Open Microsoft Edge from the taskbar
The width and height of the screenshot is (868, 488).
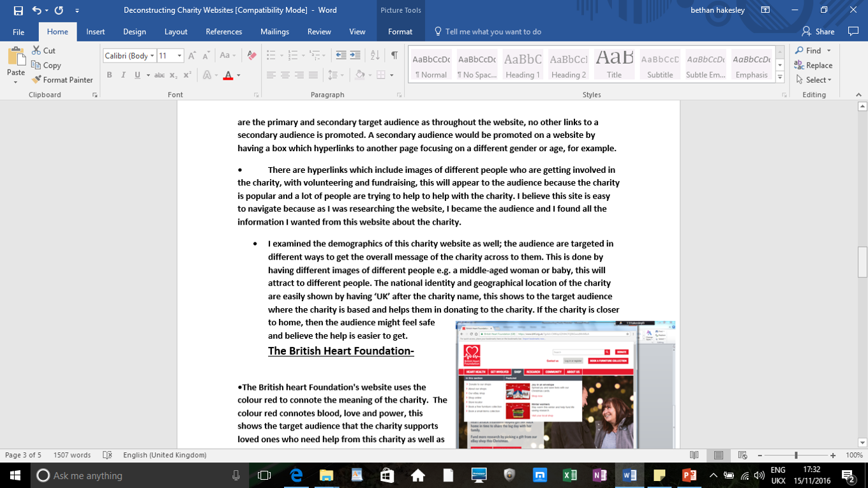coord(296,475)
